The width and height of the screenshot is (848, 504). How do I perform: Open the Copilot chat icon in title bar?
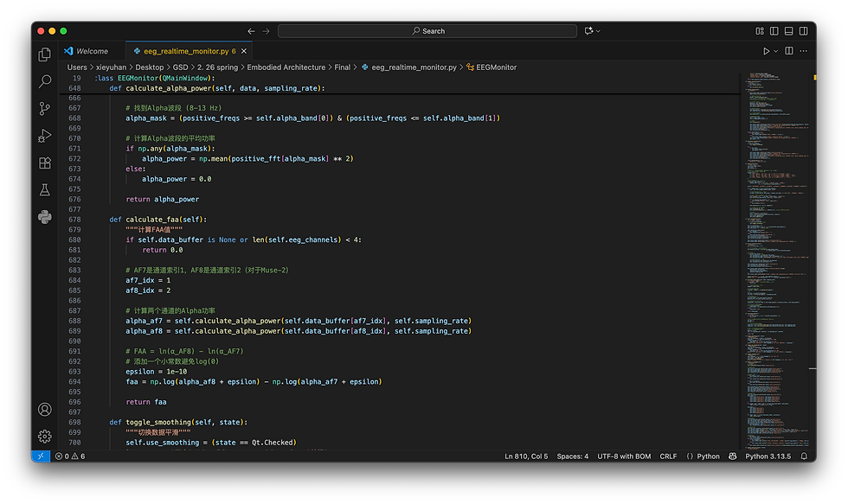pos(588,31)
